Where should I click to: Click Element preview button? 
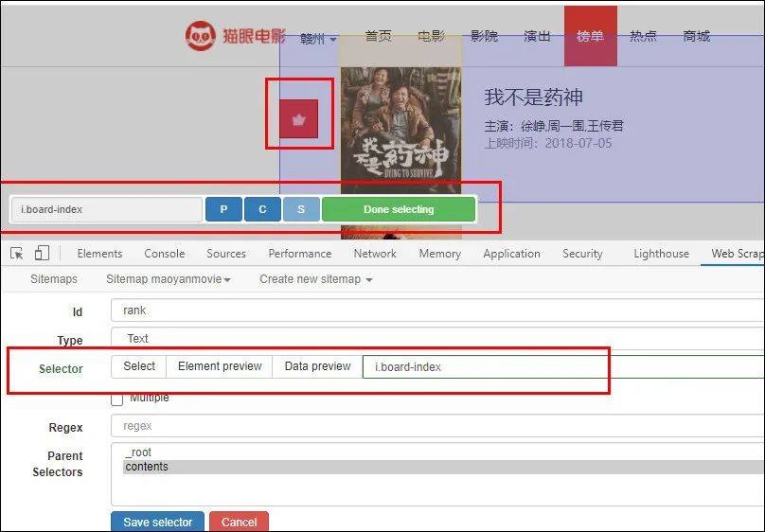pos(220,366)
